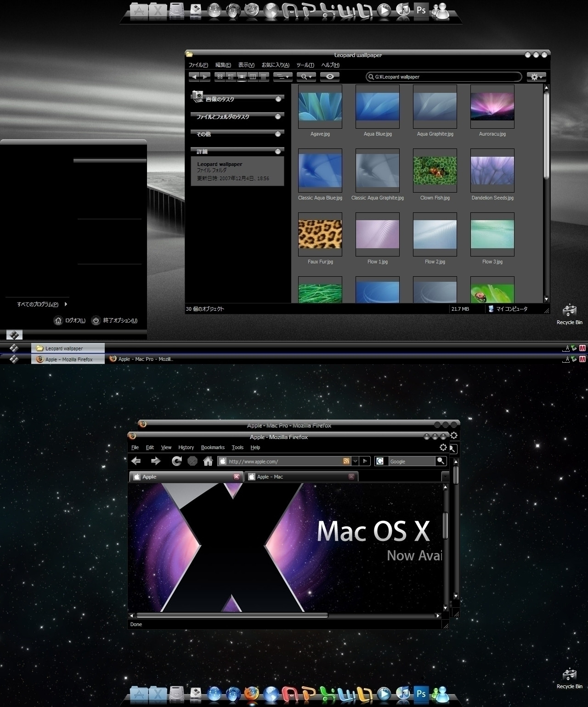This screenshot has height=707, width=588.
Task: Click Firefox Back arrow button
Action: (x=136, y=461)
